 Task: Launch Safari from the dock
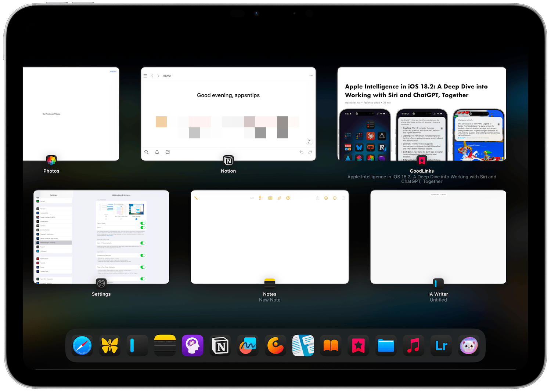(x=82, y=345)
